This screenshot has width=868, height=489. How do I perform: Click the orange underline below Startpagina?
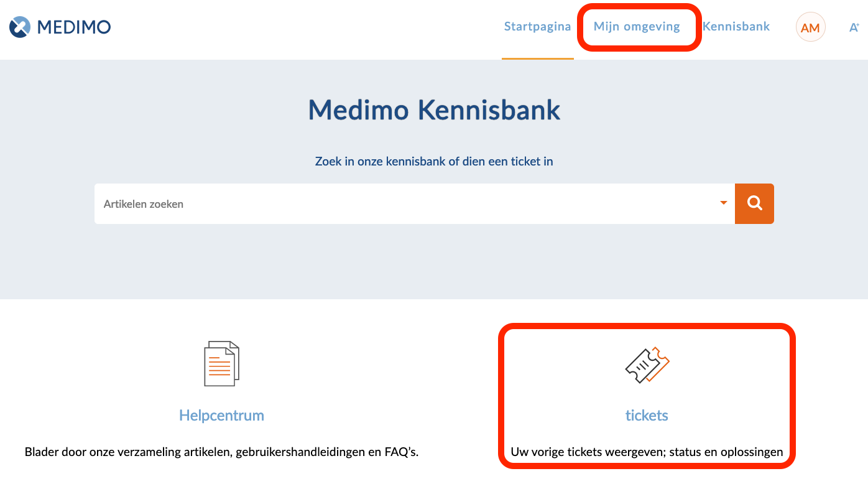pyautogui.click(x=537, y=58)
